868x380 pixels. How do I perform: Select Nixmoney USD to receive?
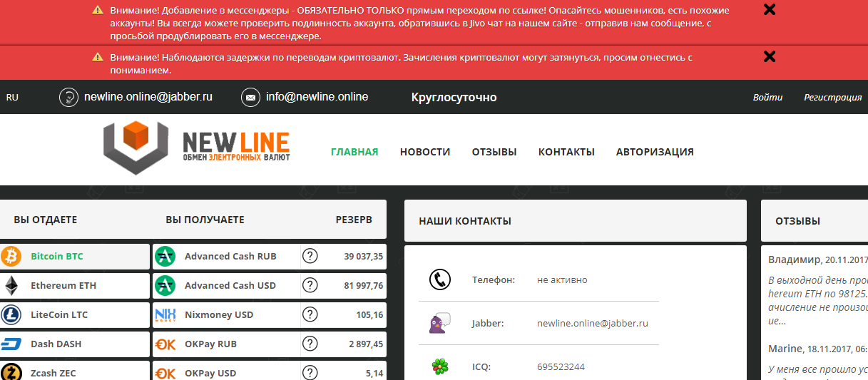pyautogui.click(x=226, y=314)
